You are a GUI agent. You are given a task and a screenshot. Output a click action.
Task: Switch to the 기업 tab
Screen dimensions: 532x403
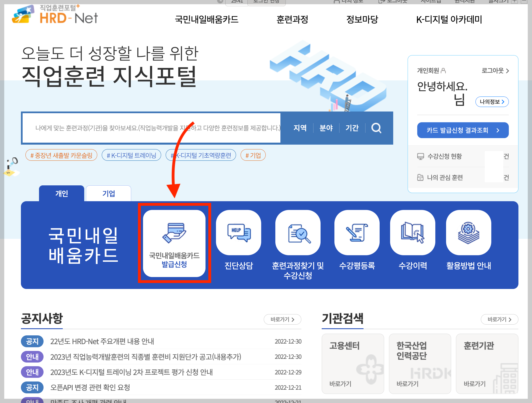coord(109,194)
